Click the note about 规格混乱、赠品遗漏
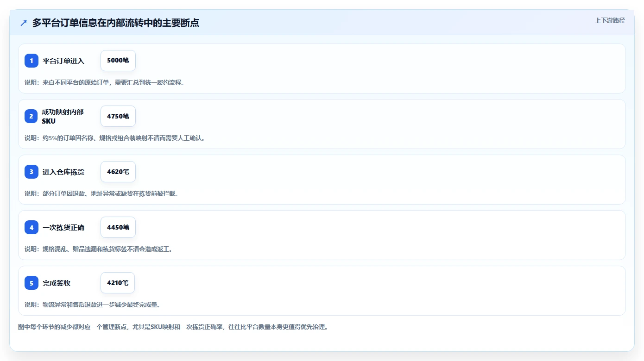 (98, 249)
